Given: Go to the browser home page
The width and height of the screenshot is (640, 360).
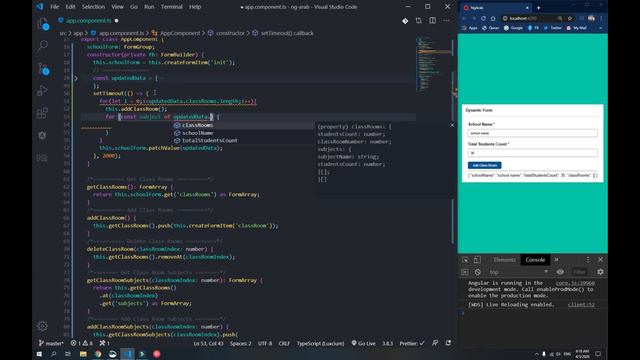Looking at the screenshot, I should tap(493, 18).
